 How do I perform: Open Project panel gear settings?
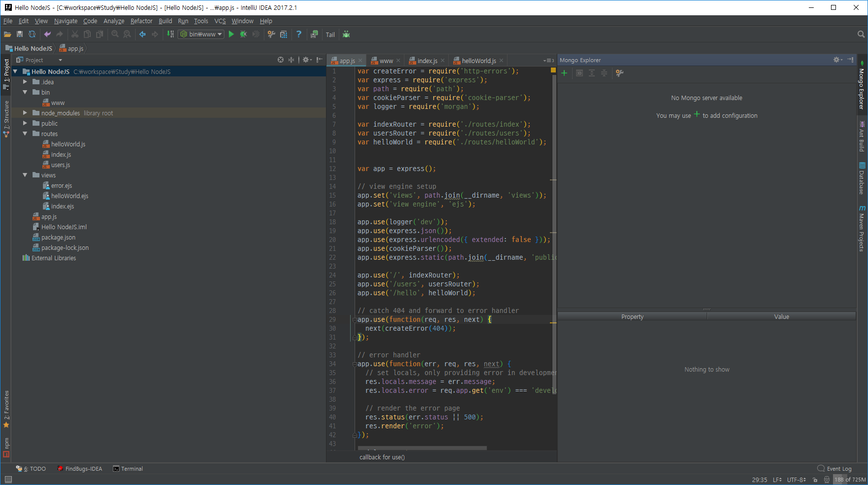[x=307, y=60]
